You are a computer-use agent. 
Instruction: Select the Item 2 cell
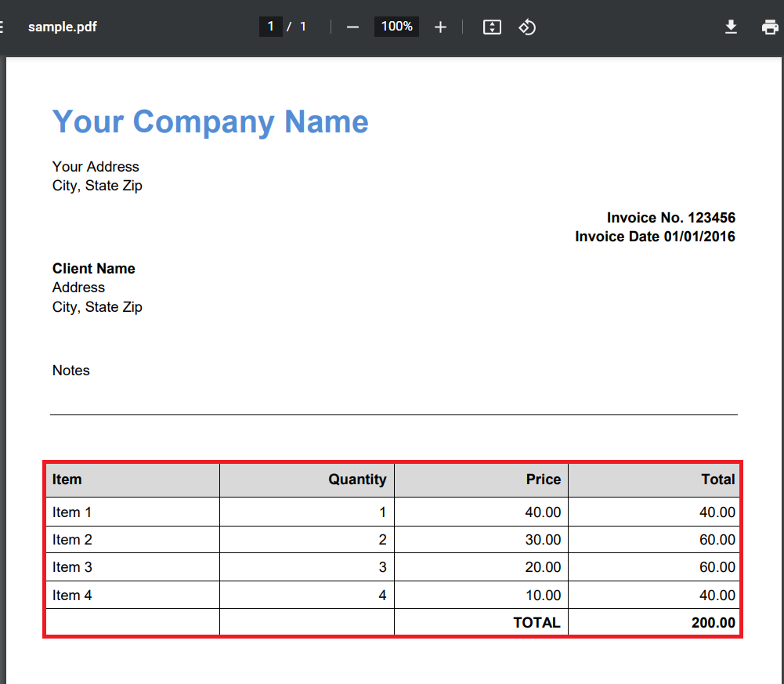[x=132, y=539]
